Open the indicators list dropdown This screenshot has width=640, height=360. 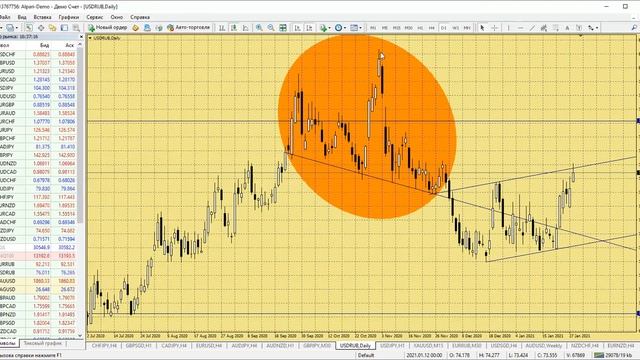pyautogui.click(x=325, y=28)
